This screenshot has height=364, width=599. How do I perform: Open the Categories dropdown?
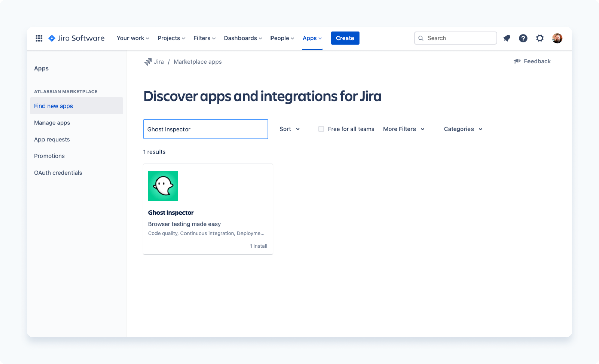(x=463, y=129)
